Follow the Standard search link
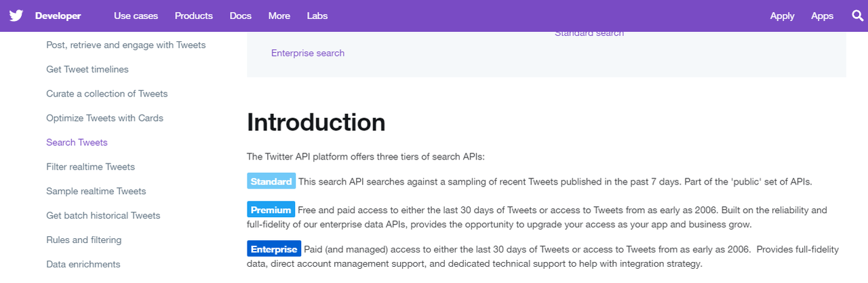The image size is (868, 283). click(589, 33)
